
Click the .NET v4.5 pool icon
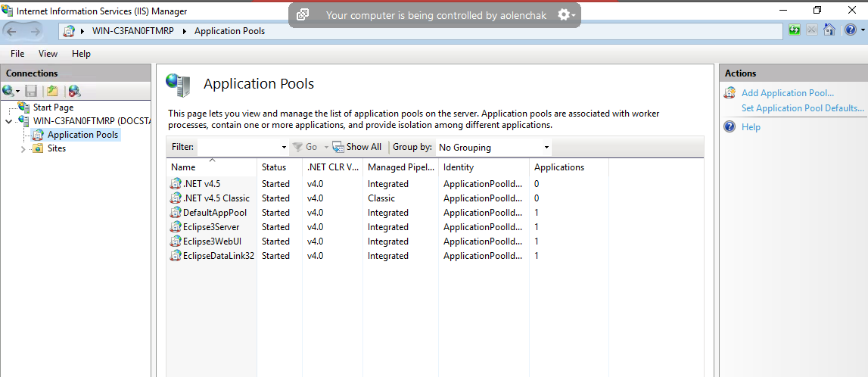click(176, 183)
